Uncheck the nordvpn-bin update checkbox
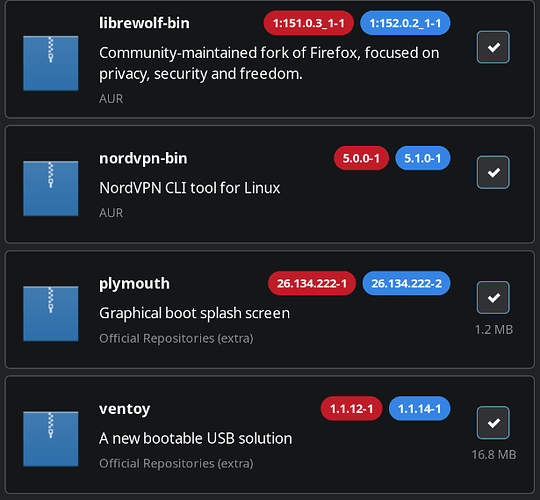Screen dimensions: 540x500 (493, 172)
